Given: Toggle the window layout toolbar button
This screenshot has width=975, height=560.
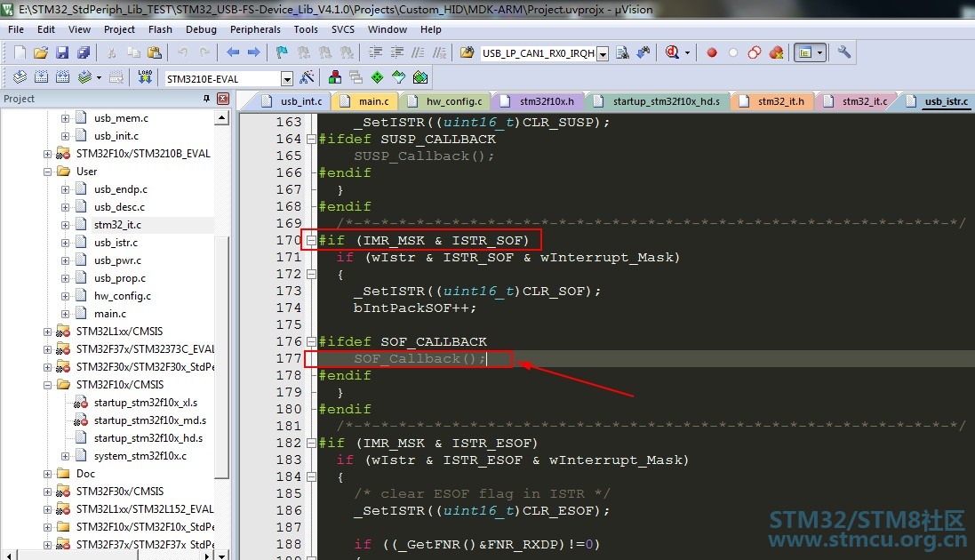Looking at the screenshot, I should 805,53.
